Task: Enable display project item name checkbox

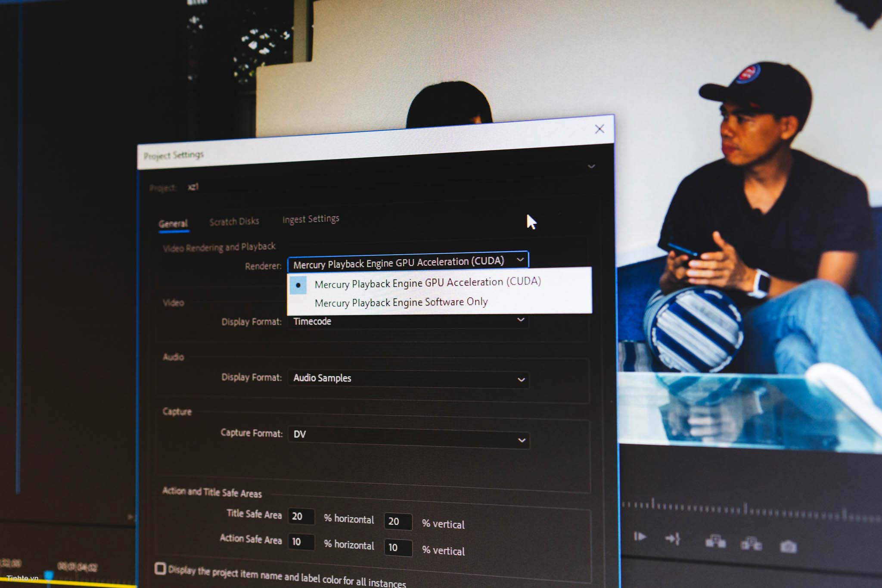Action: pos(160,568)
